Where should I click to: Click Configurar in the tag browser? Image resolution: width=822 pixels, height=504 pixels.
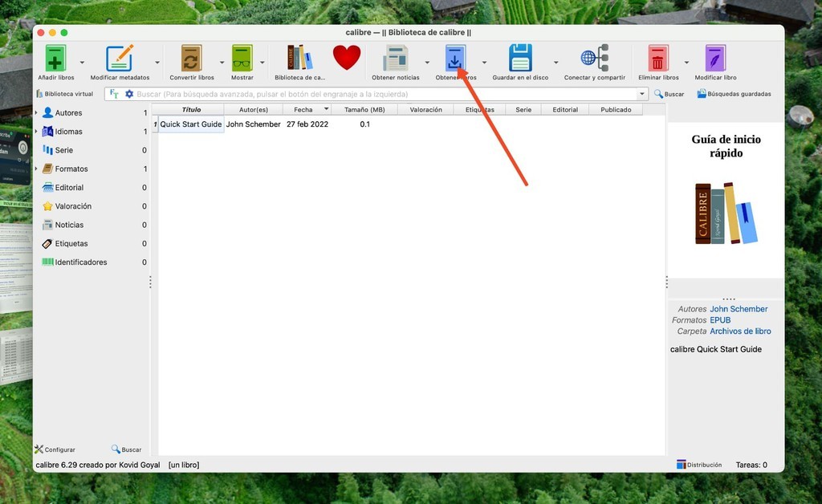55,449
